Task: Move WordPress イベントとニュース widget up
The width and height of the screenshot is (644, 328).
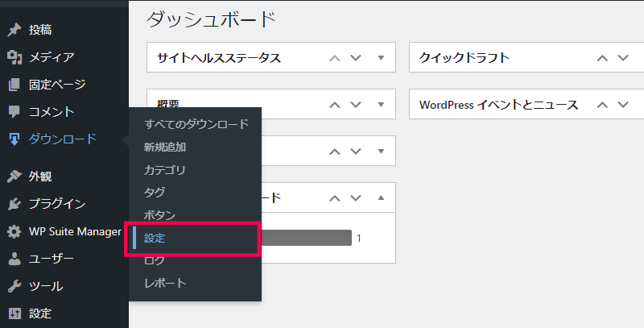Action: [602, 105]
